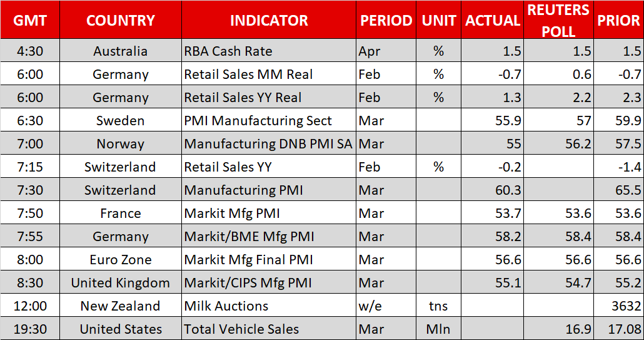This screenshot has height=340, width=644.
Task: Click the INDICATOR column header
Action: pyautogui.click(x=269, y=20)
